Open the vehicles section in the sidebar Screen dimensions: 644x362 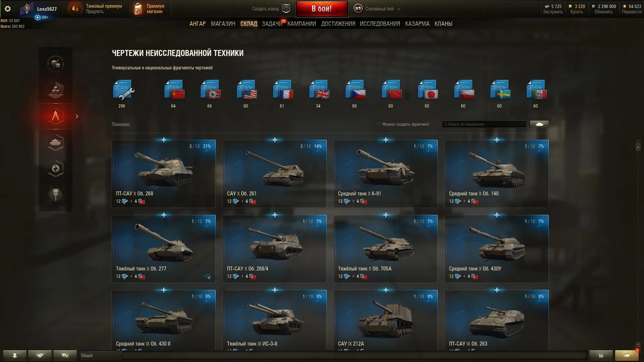[56, 142]
